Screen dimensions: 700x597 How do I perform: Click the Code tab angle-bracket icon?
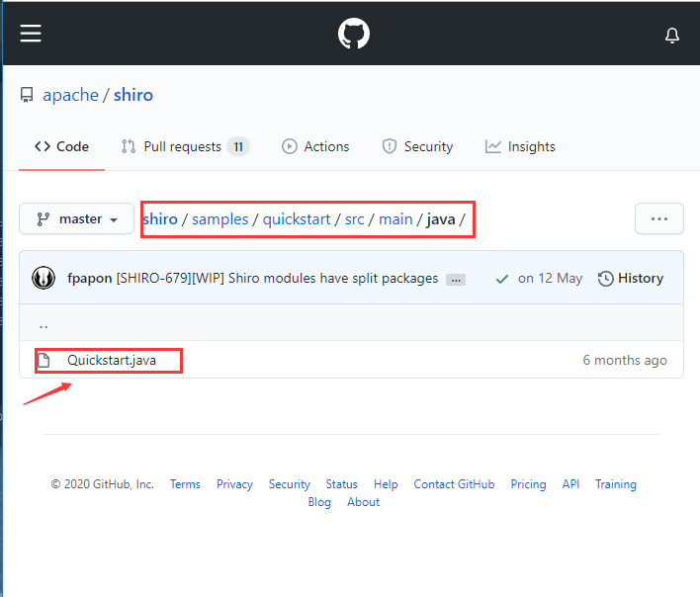coord(43,146)
